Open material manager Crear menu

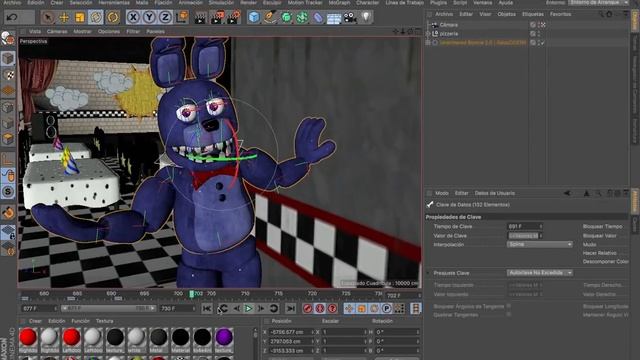tap(36, 321)
